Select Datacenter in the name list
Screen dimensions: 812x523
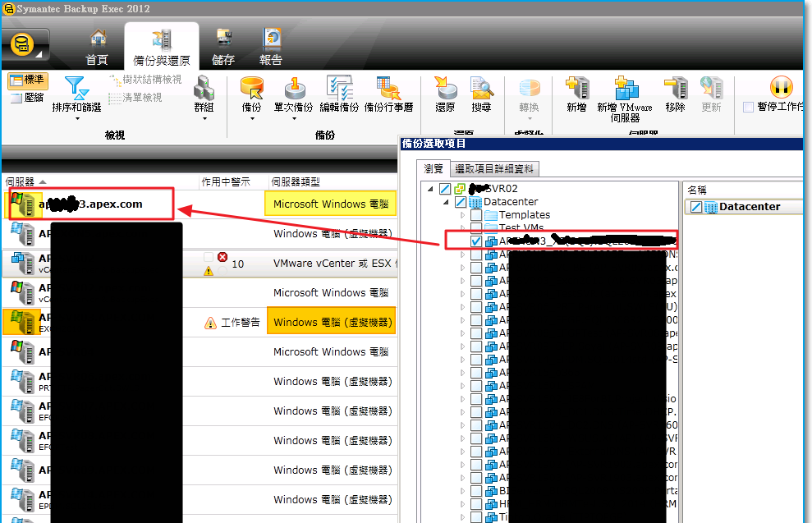(x=750, y=207)
